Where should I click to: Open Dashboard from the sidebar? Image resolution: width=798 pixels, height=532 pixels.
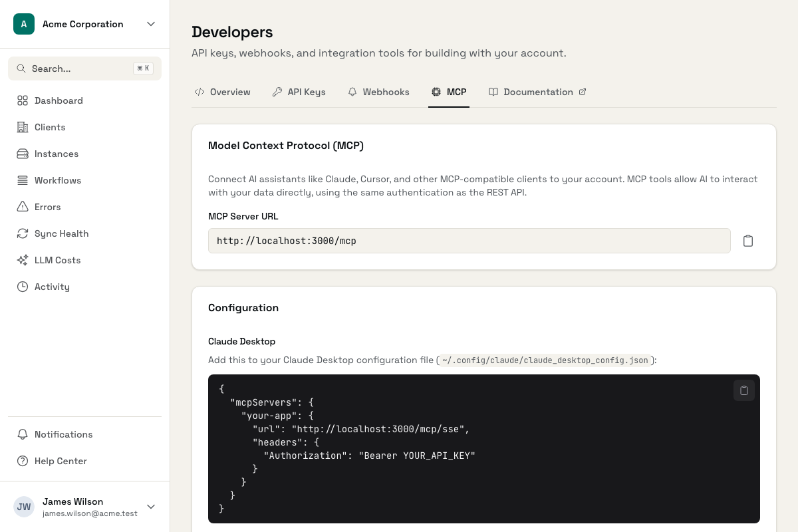[x=59, y=100]
